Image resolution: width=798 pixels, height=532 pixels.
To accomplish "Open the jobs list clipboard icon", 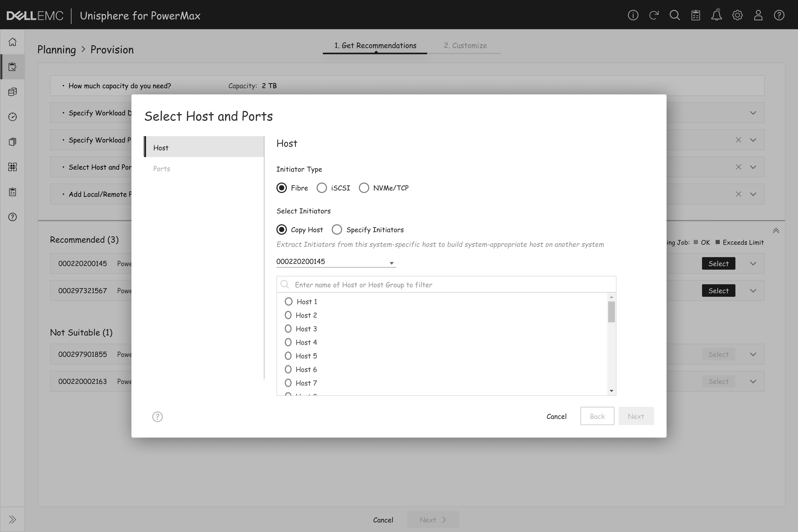I will tap(696, 15).
